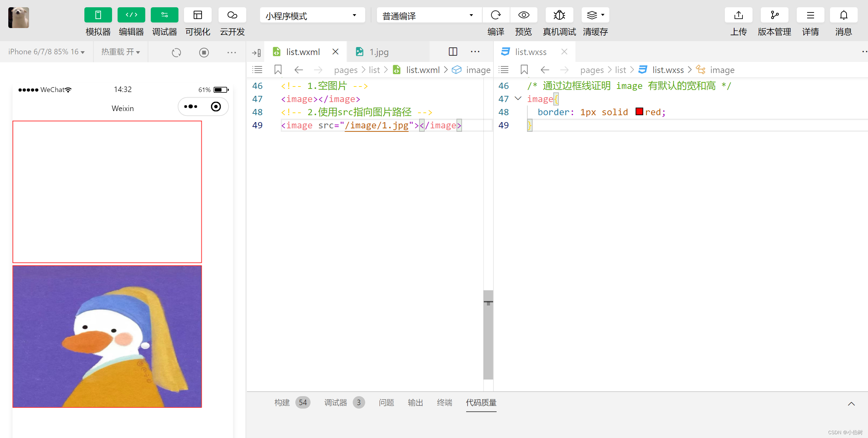This screenshot has height=438, width=868.
Task: Open the iPhone 6/7/8 device selector
Action: 46,52
